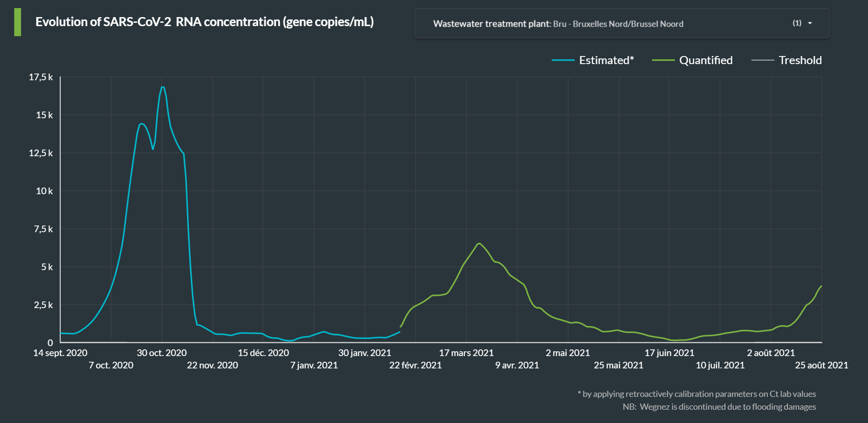Click the 17 juin 2021 date label

670,353
